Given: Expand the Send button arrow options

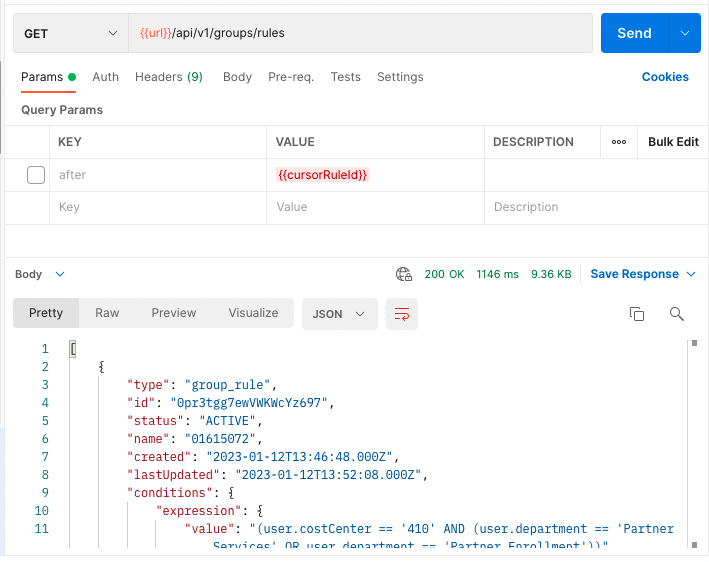Looking at the screenshot, I should pyautogui.click(x=685, y=33).
